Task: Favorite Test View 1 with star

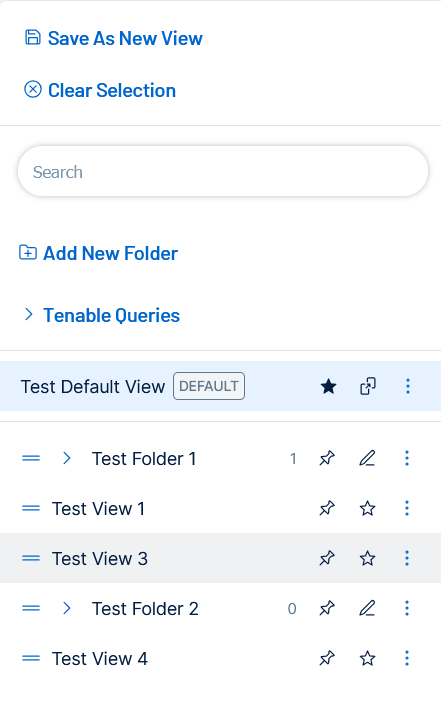Action: 367,508
